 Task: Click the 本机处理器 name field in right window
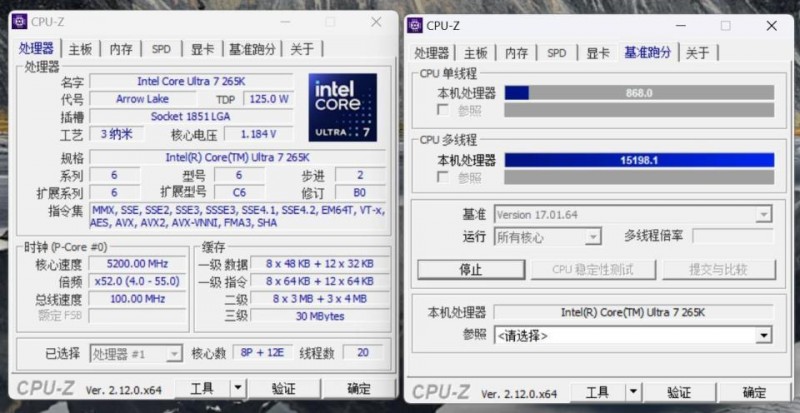click(x=633, y=312)
